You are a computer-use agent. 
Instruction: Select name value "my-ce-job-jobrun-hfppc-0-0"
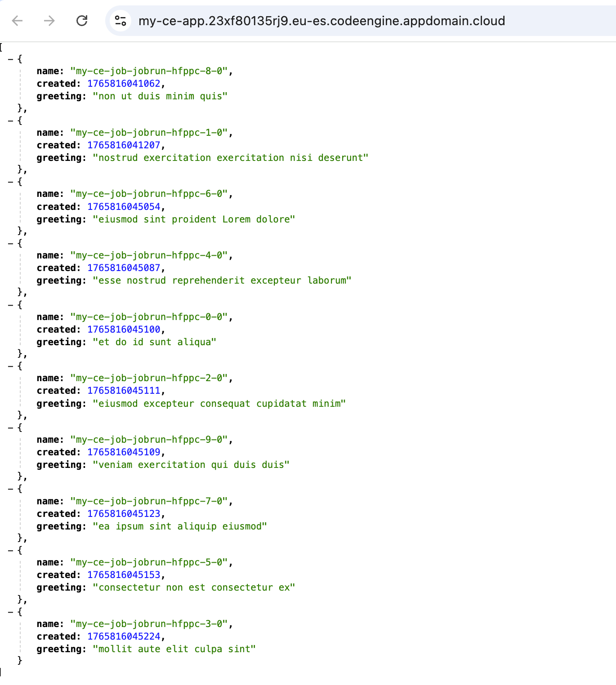coord(149,317)
